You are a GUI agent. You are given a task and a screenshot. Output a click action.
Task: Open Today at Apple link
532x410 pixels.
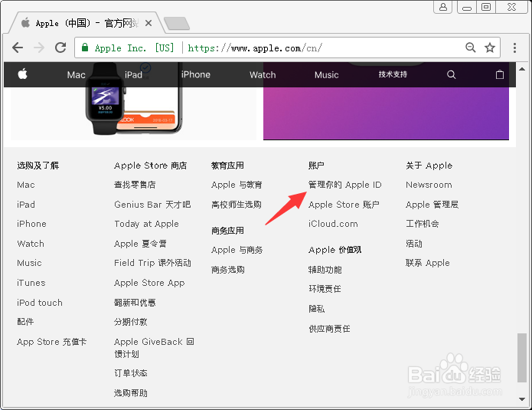click(x=146, y=224)
